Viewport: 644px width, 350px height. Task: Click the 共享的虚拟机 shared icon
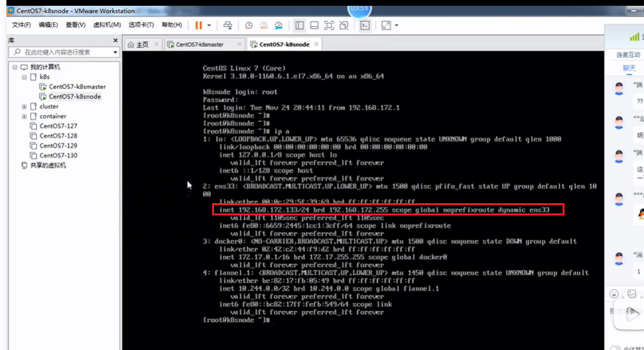coord(24,165)
